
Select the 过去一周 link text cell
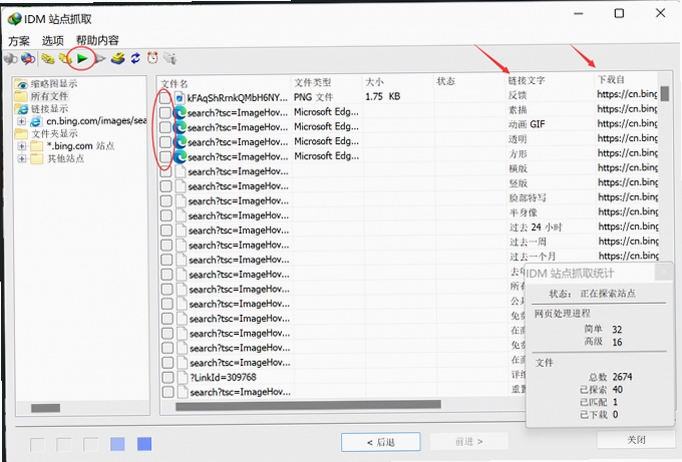pyautogui.click(x=528, y=242)
